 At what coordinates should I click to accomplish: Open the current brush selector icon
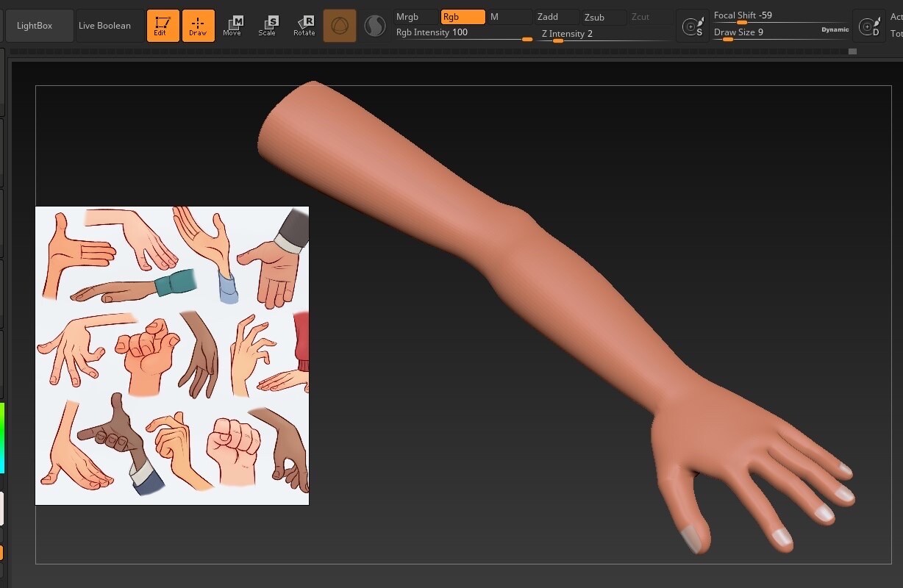[x=340, y=25]
